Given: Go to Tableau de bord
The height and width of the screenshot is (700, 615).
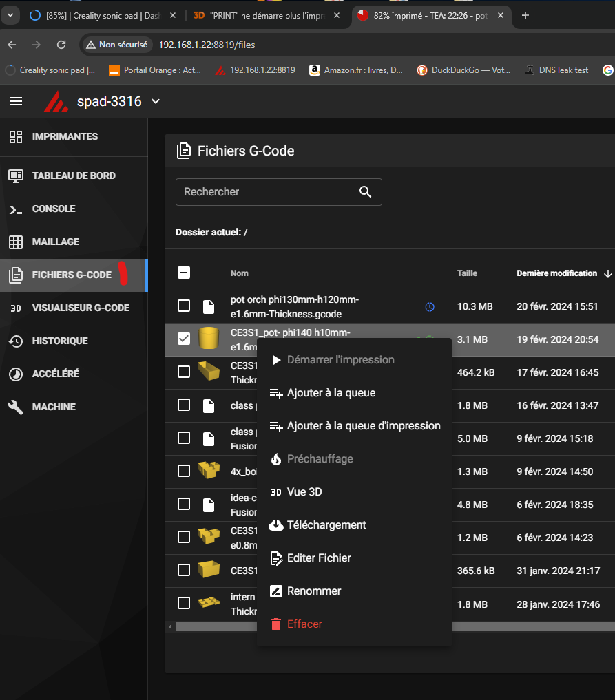Looking at the screenshot, I should click(74, 176).
